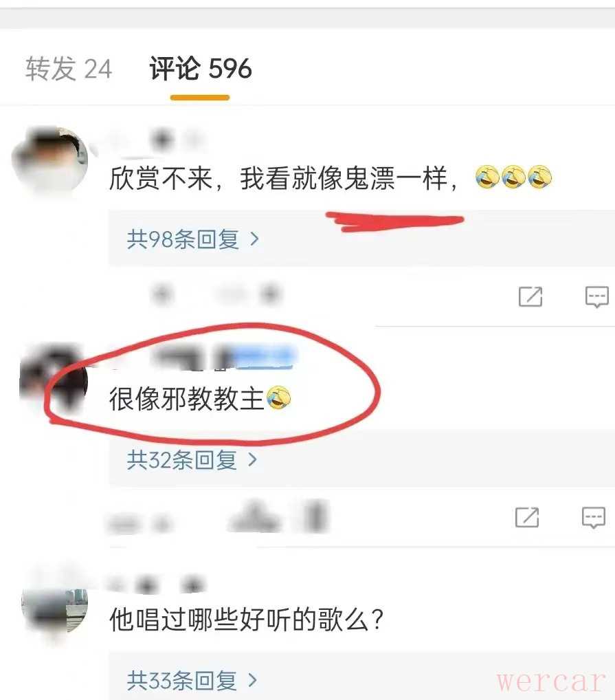Switch to 转发 24 tab
This screenshot has width=615, height=700.
click(68, 69)
